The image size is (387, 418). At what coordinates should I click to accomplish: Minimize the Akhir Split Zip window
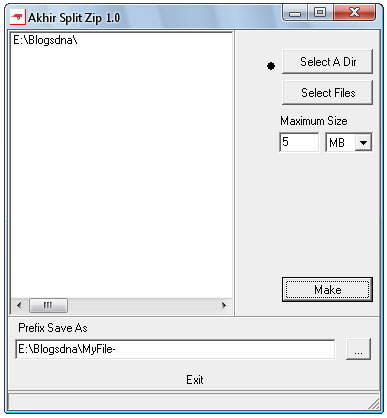(295, 13)
